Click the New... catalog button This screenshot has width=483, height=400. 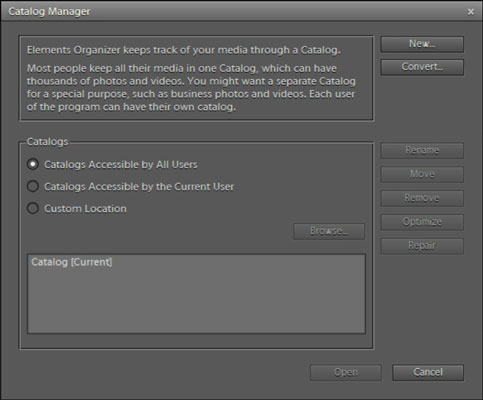[x=422, y=44]
